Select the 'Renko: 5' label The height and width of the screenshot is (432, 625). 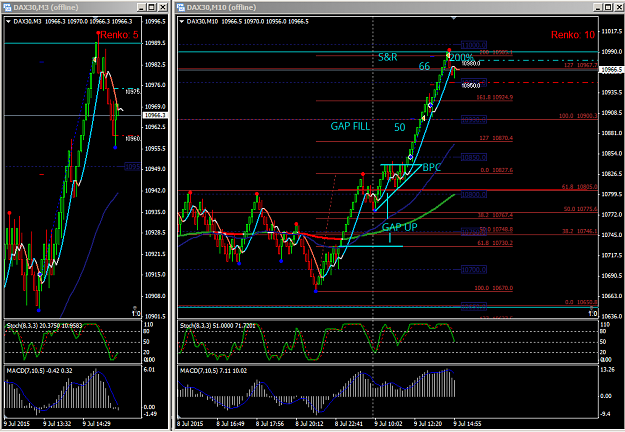click(119, 35)
